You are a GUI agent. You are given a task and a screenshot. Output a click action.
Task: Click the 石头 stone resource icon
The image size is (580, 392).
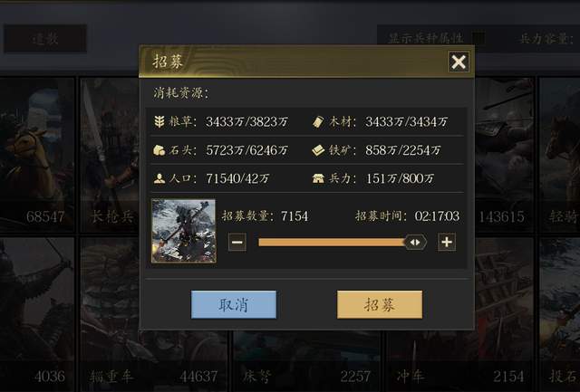pos(159,150)
